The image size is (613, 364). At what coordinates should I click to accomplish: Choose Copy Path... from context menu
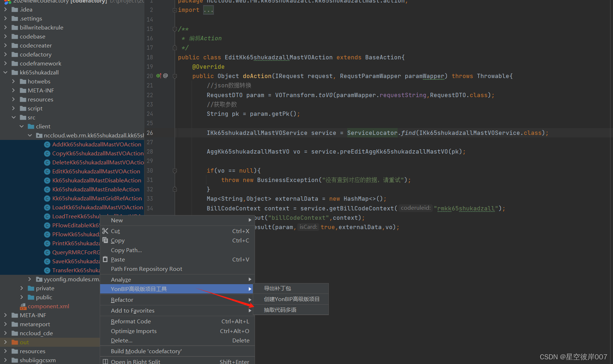pos(177,250)
